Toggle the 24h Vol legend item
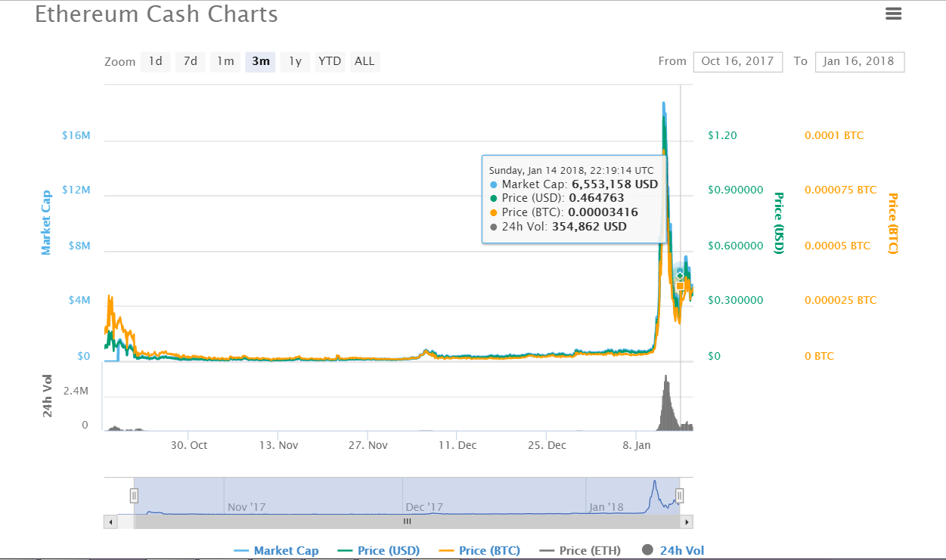Image resolution: width=946 pixels, height=560 pixels. coord(673,551)
